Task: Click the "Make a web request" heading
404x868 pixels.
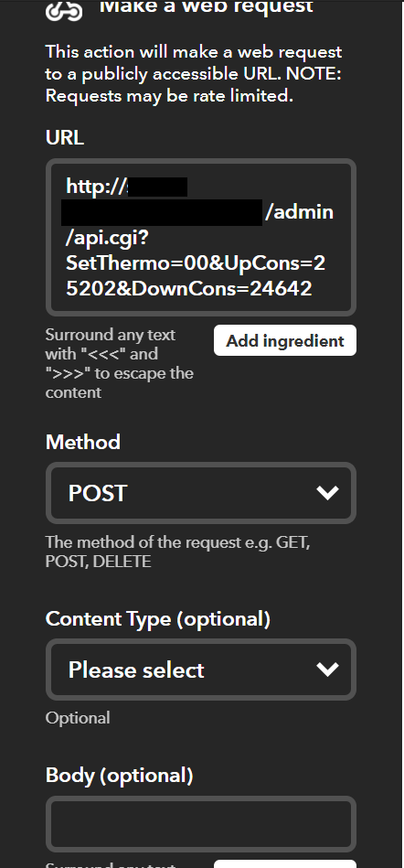Action: click(x=206, y=7)
